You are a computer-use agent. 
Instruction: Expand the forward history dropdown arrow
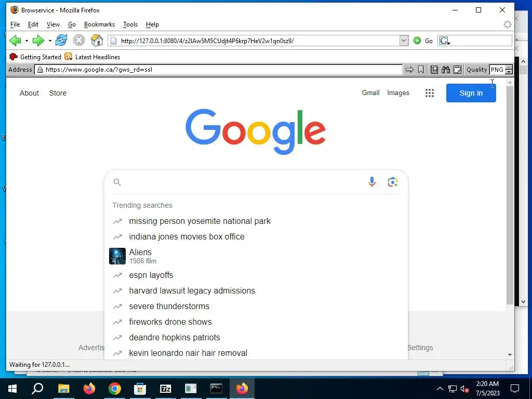(x=50, y=41)
